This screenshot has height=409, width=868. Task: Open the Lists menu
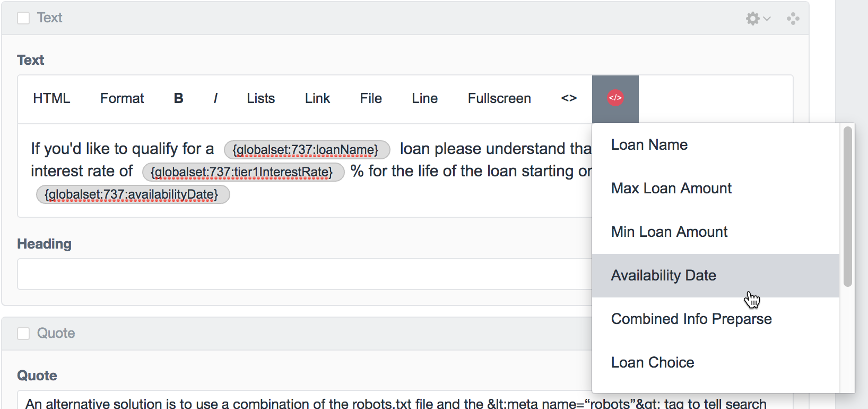[261, 98]
